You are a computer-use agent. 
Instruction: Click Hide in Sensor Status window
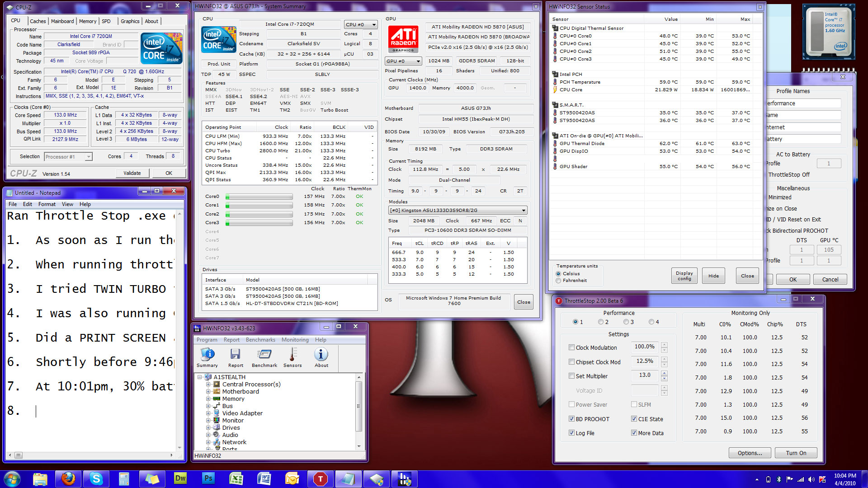coord(713,276)
